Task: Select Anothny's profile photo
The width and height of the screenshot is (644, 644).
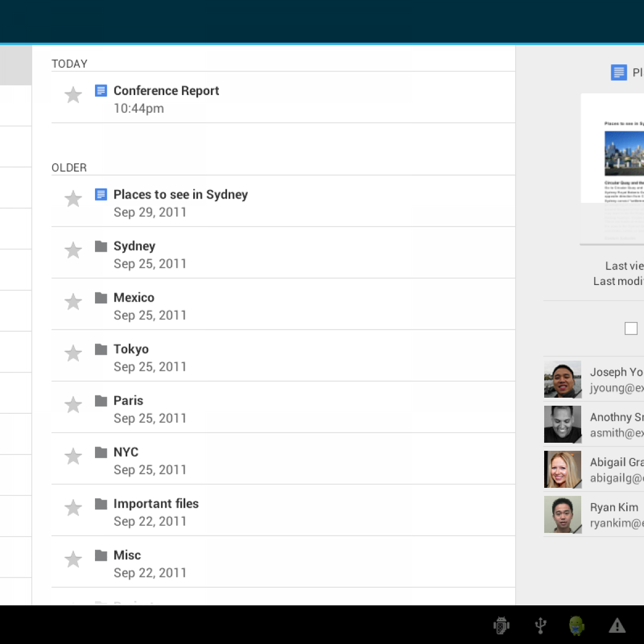Action: click(562, 425)
